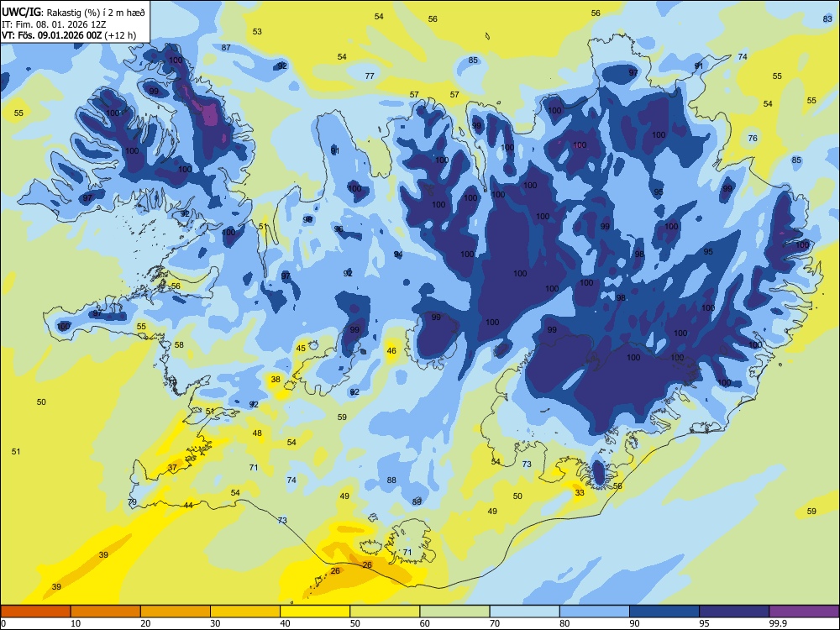Click the 'VT: Fös. 09.01.2026 00Z (+12 h)' line
Image resolution: width=840 pixels, height=630 pixels.
(69, 35)
